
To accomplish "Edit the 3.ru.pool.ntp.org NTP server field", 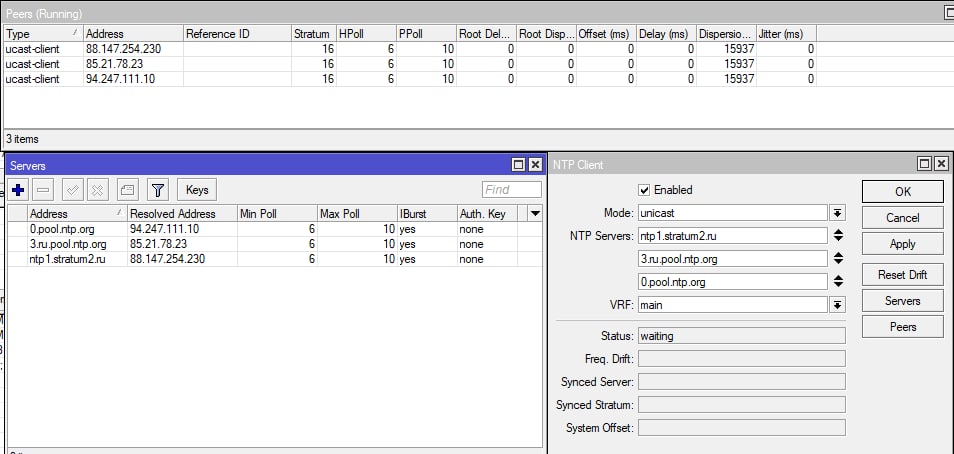I will (733, 259).
